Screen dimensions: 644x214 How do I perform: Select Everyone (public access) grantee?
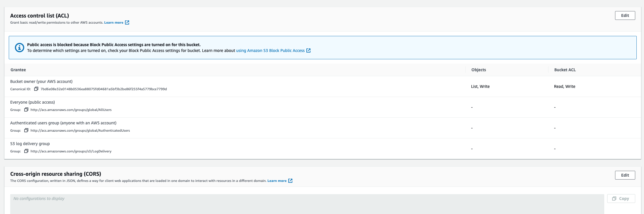32,102
